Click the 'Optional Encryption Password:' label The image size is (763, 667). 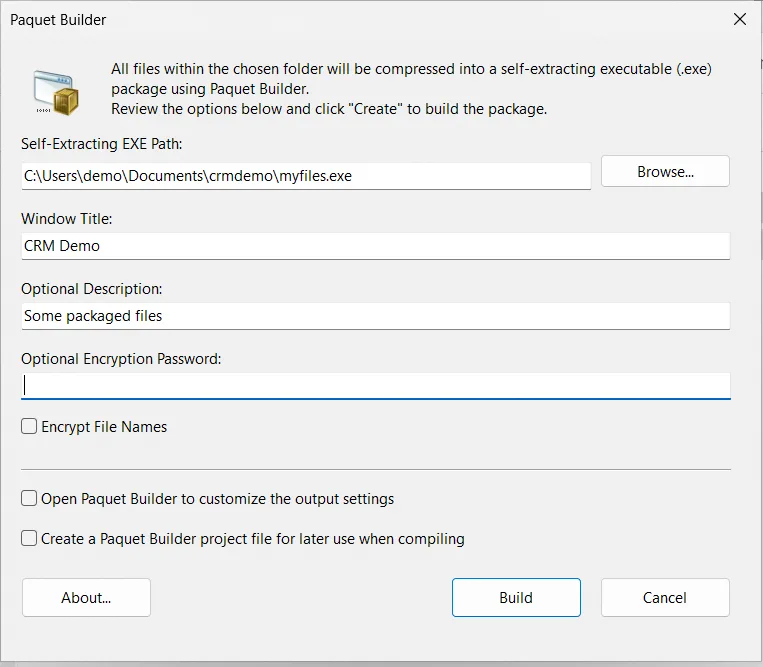point(121,359)
